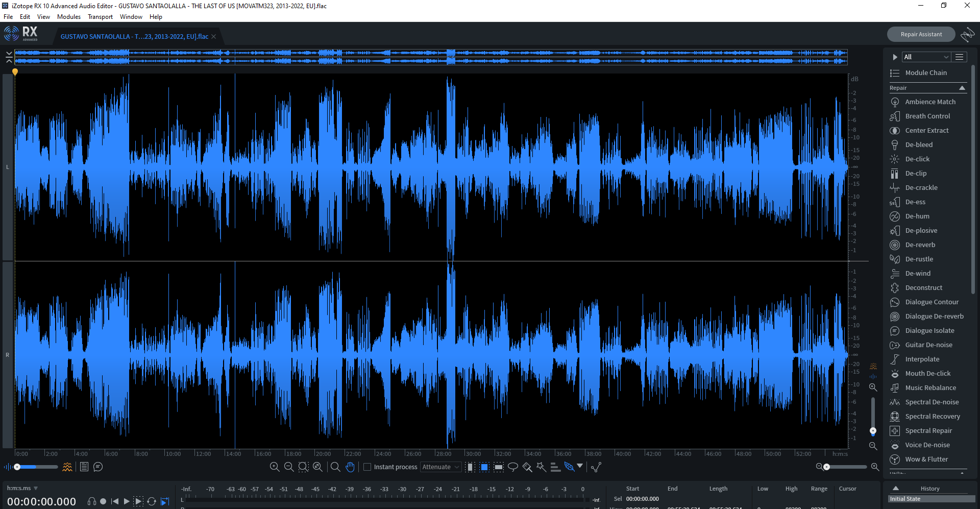Select the Spectral Repair module

tap(929, 430)
